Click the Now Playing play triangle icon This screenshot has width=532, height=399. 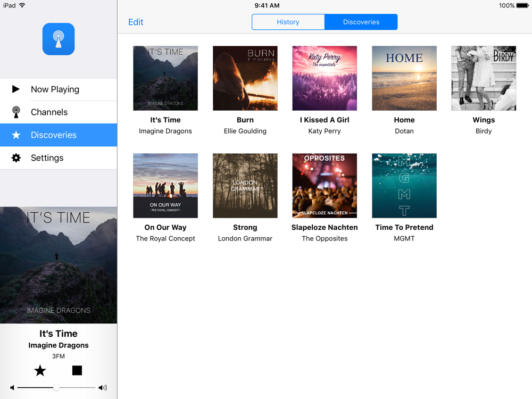[x=15, y=89]
